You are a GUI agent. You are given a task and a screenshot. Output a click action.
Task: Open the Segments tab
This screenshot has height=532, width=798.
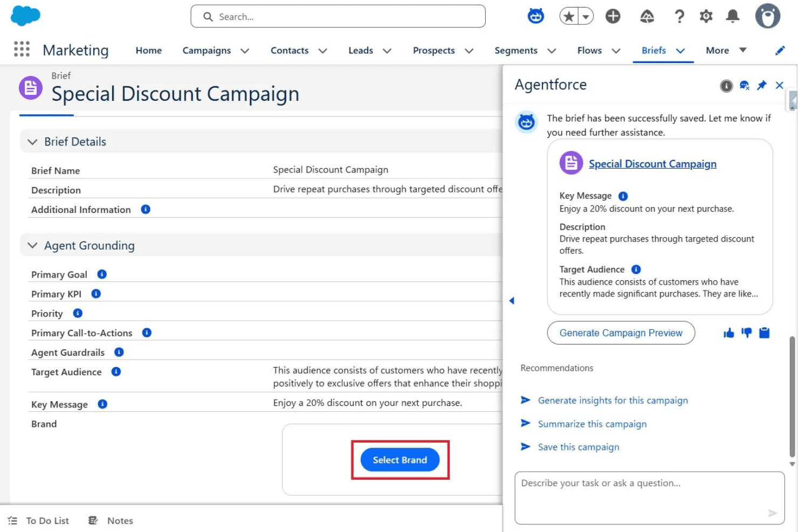(x=516, y=50)
